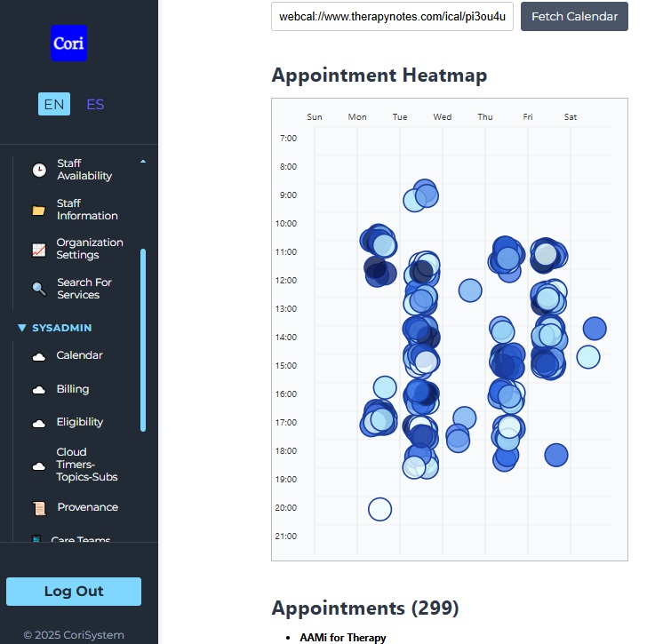Open the Calendar sysadmin page
671x644 pixels.
click(x=79, y=355)
